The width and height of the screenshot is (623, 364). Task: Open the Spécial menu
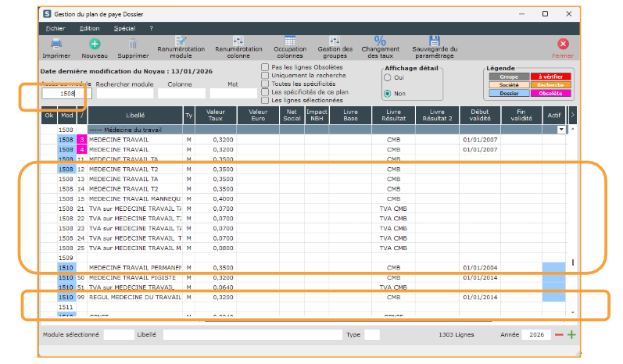(x=124, y=28)
